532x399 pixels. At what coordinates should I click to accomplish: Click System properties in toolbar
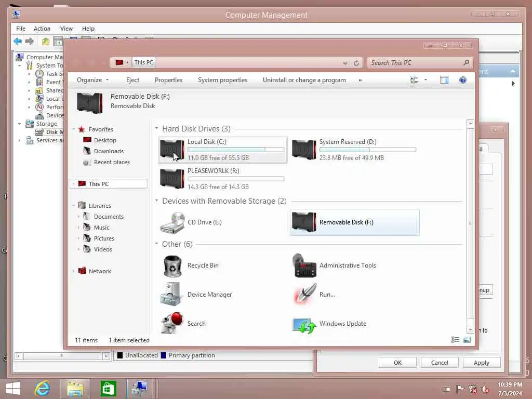tap(222, 80)
